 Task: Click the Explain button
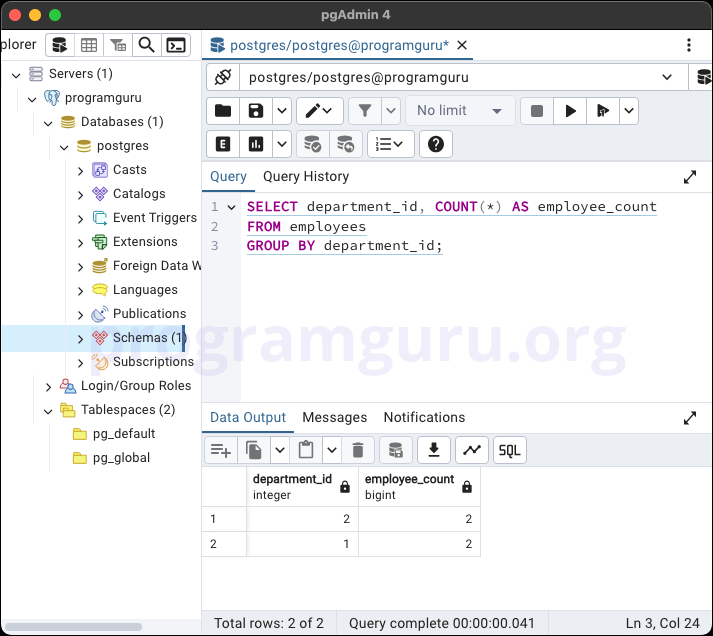pyautogui.click(x=223, y=144)
